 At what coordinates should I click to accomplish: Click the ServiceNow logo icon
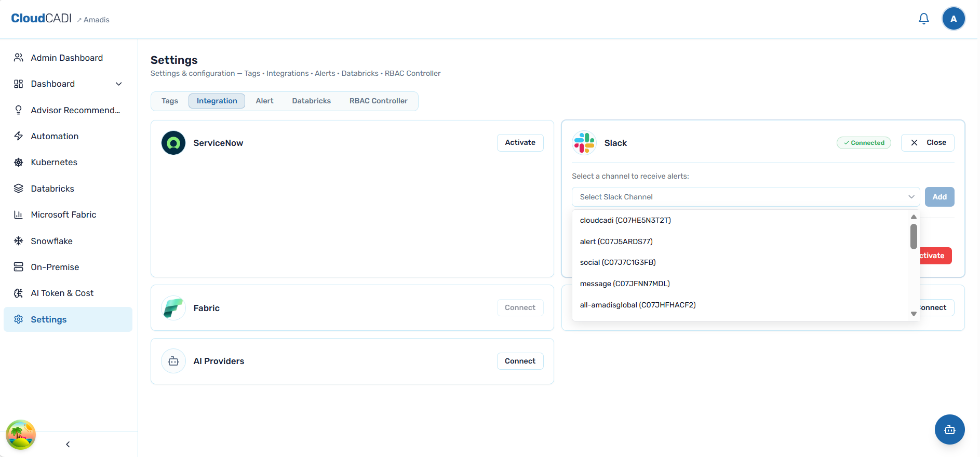(173, 143)
